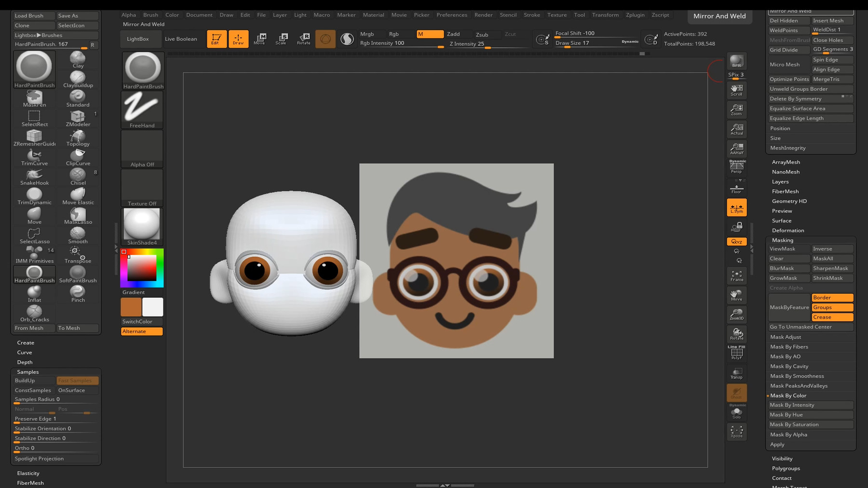Disable the Groups option under MaskByFeature

pyautogui.click(x=832, y=307)
